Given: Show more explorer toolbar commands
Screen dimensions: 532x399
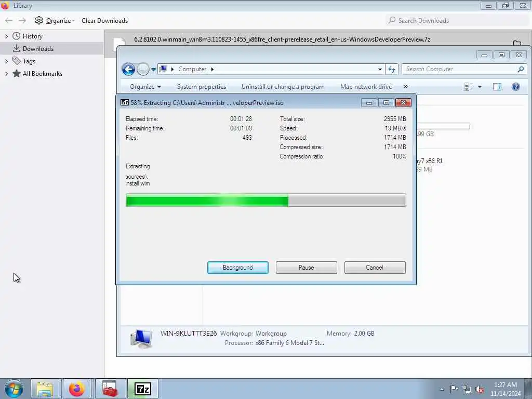Looking at the screenshot, I should [x=405, y=87].
